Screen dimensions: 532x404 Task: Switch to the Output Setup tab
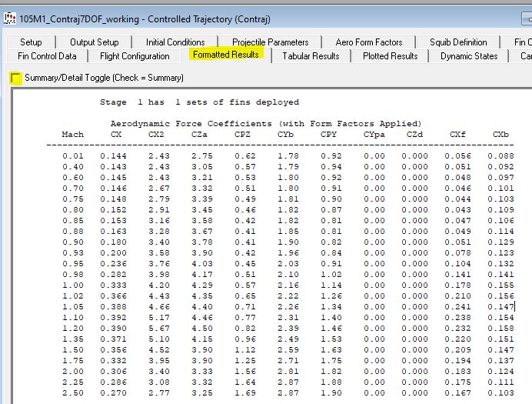click(95, 42)
